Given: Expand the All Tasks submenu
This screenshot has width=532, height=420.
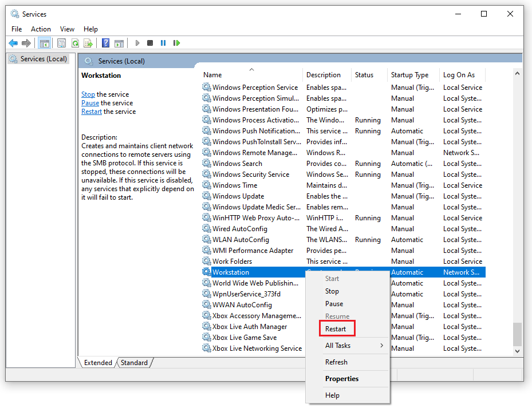Looking at the screenshot, I should (348, 346).
